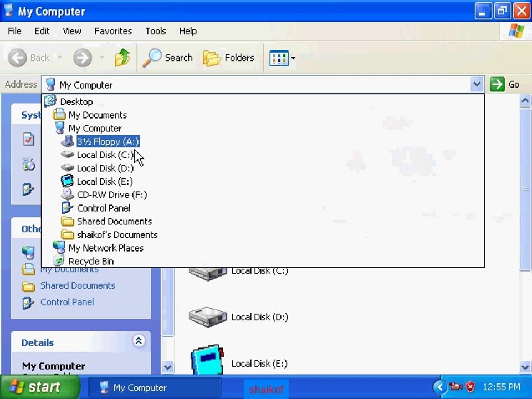This screenshot has height=399, width=532.
Task: Click Desktop icon in address list
Action: click(x=50, y=101)
